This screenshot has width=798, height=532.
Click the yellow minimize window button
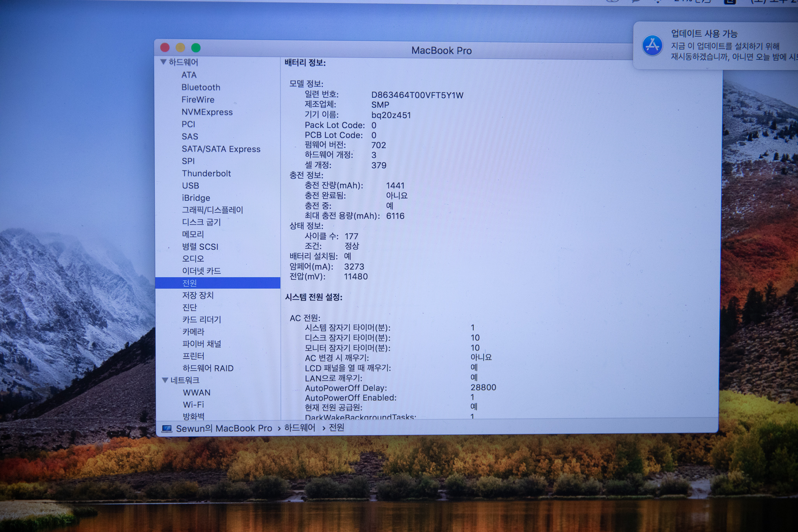(180, 48)
